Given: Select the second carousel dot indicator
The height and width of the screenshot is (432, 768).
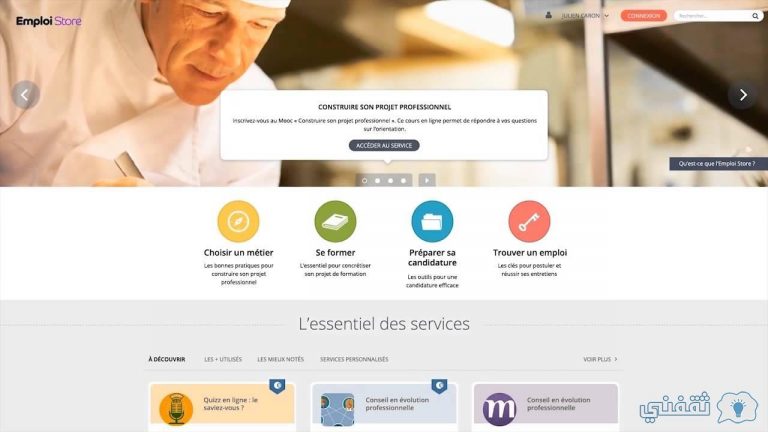Looking at the screenshot, I should [378, 181].
